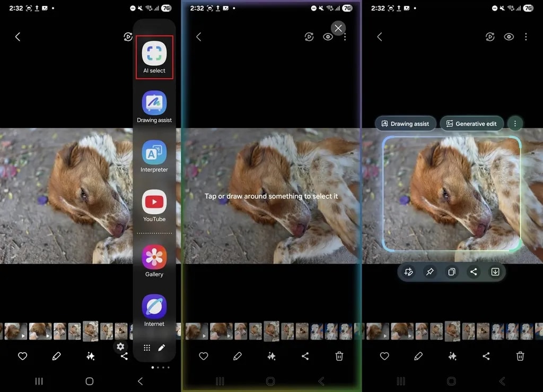Open the apps grid in the edge panel
This screenshot has width=543, height=392.
coord(147,347)
